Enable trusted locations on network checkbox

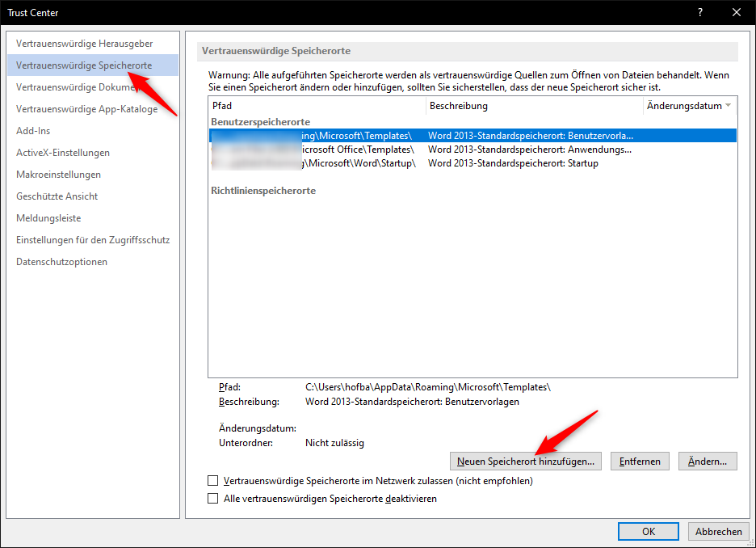[213, 481]
